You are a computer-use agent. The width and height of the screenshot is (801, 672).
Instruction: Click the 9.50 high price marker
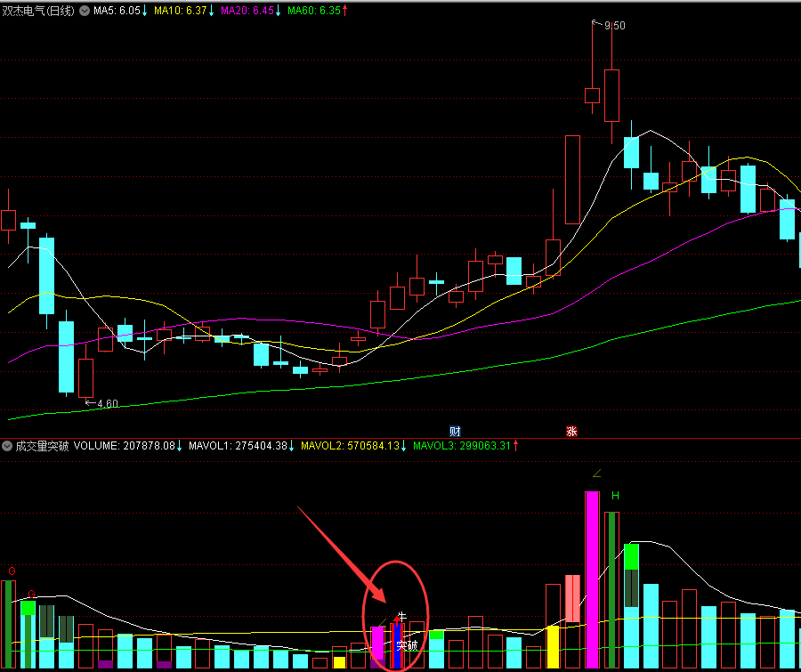click(614, 26)
